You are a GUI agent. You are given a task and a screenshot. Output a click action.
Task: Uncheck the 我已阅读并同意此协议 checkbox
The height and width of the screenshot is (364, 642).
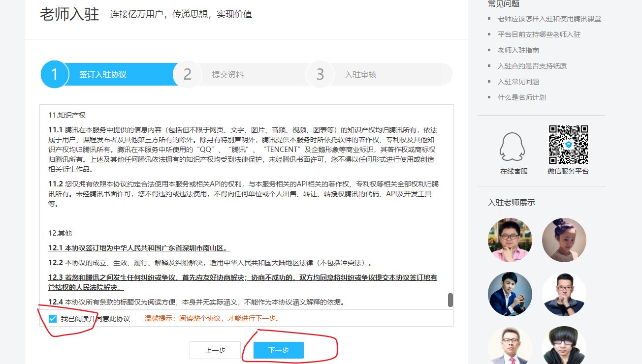click(x=53, y=319)
